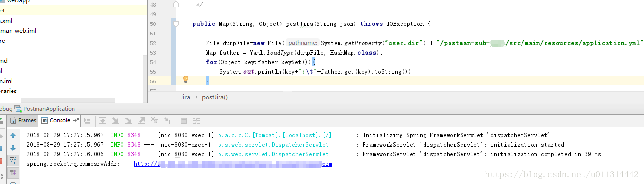Click the postJira() breadcrumb
Screen dimensions: 644x184
[x=215, y=97]
